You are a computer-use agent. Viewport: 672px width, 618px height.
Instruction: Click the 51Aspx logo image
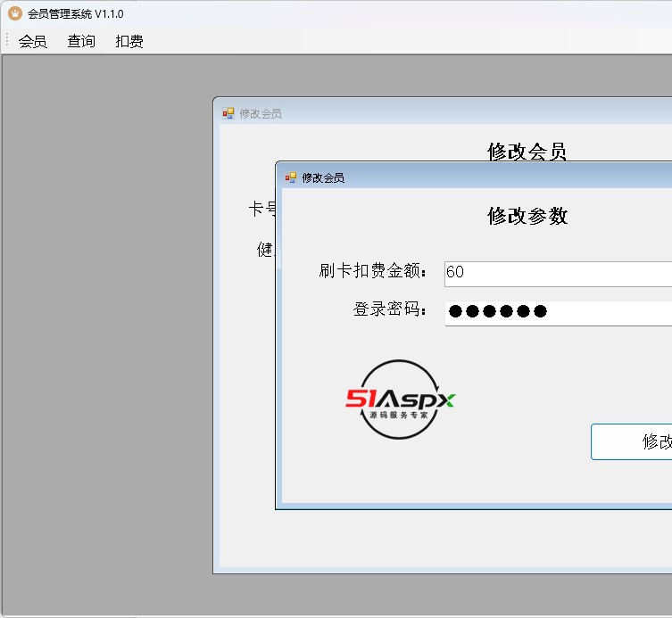click(400, 400)
